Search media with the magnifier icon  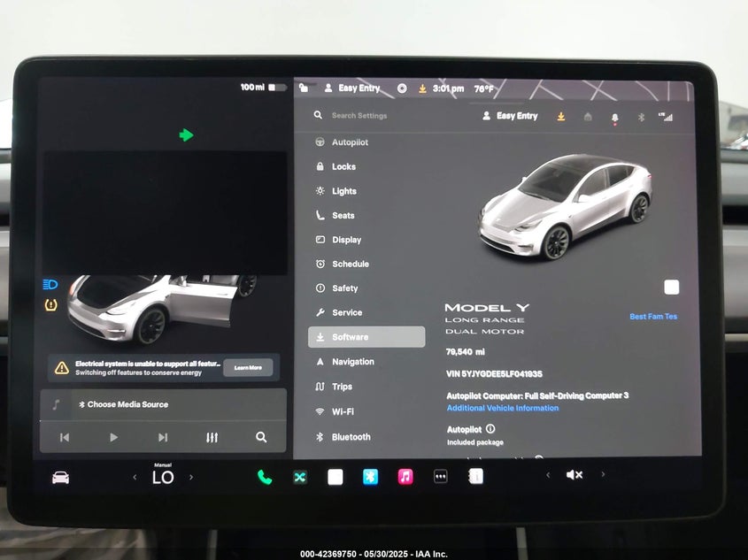pyautogui.click(x=261, y=437)
